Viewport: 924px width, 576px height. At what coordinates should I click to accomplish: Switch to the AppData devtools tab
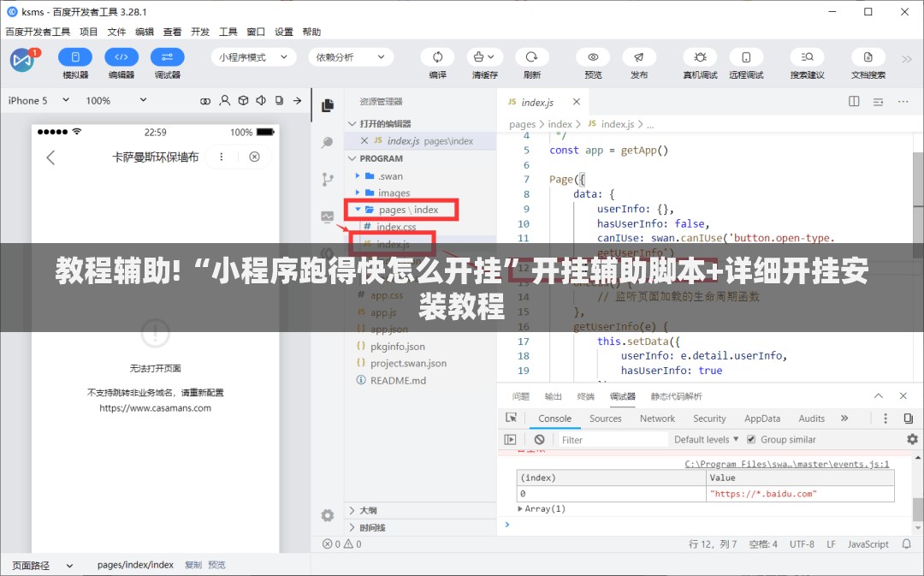pos(762,419)
